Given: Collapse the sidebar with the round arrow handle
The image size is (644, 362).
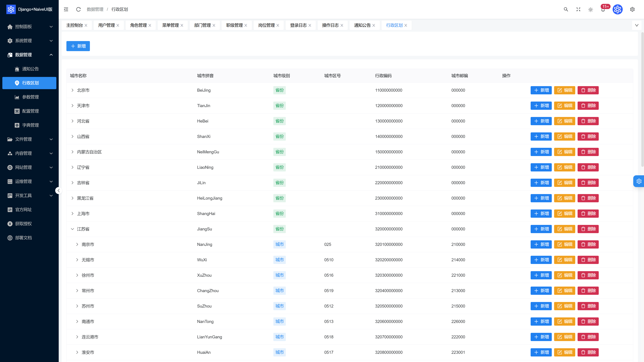Looking at the screenshot, I should (x=59, y=191).
